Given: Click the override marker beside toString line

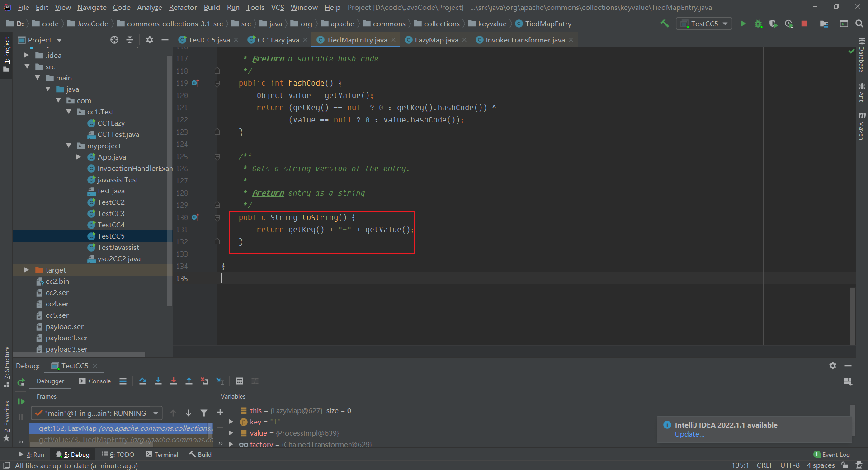Looking at the screenshot, I should pos(195,217).
